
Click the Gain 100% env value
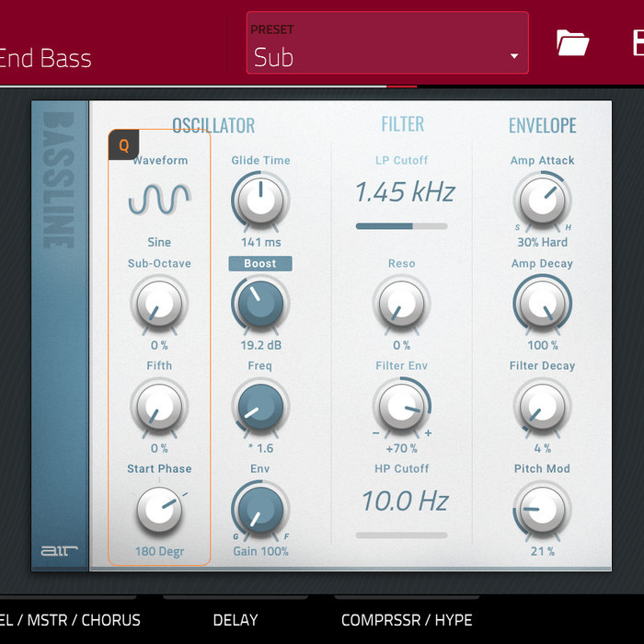point(260,551)
